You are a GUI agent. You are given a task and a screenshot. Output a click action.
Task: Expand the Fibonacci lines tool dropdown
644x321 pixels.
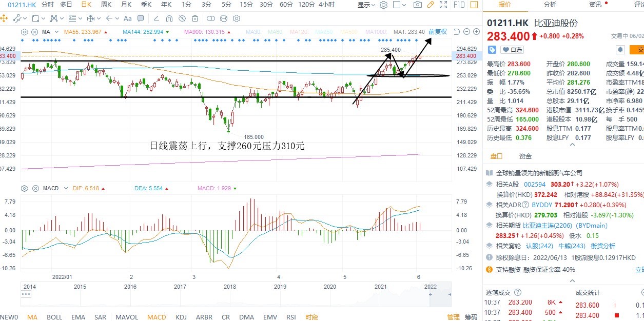point(81,18)
